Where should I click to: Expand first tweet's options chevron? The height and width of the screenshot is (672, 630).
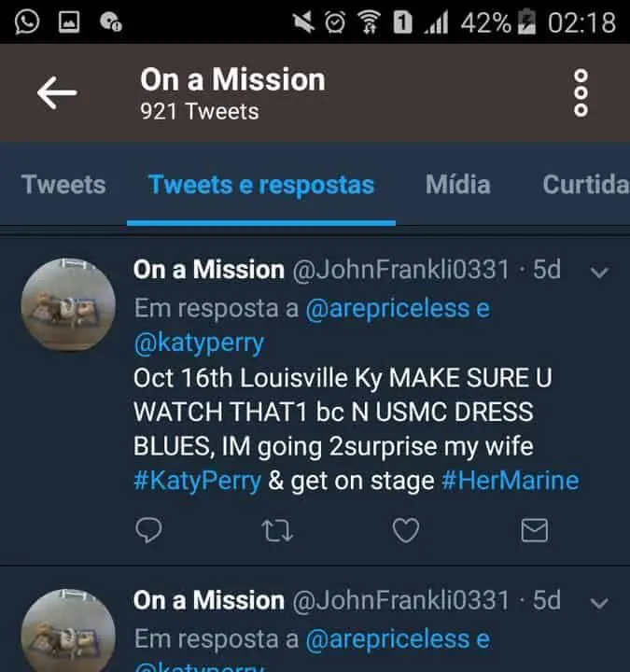pyautogui.click(x=600, y=273)
